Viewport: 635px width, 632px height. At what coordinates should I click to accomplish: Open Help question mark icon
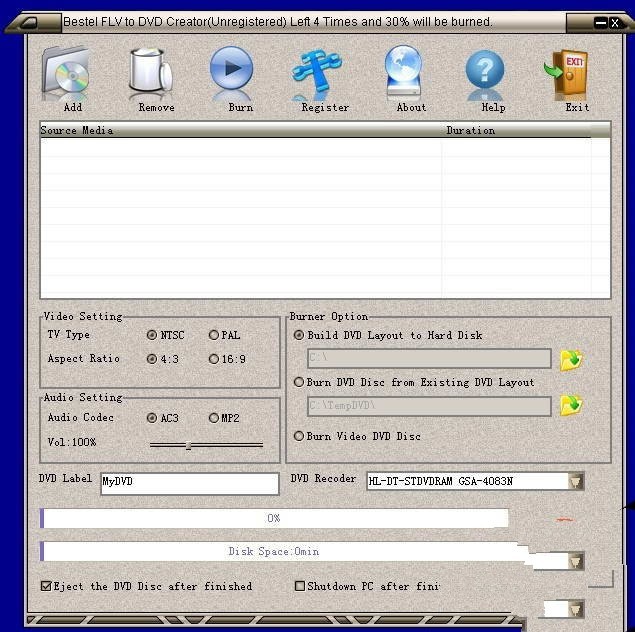486,74
